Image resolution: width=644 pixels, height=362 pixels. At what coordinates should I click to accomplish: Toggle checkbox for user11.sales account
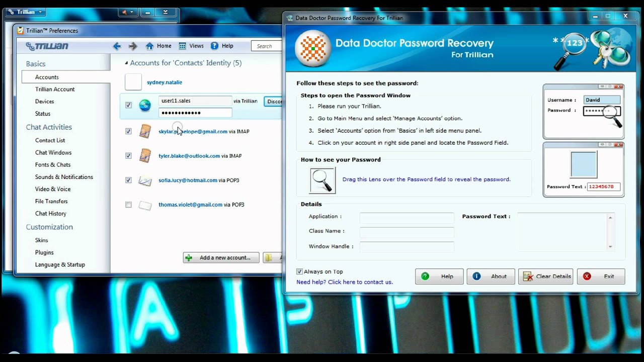pos(128,105)
